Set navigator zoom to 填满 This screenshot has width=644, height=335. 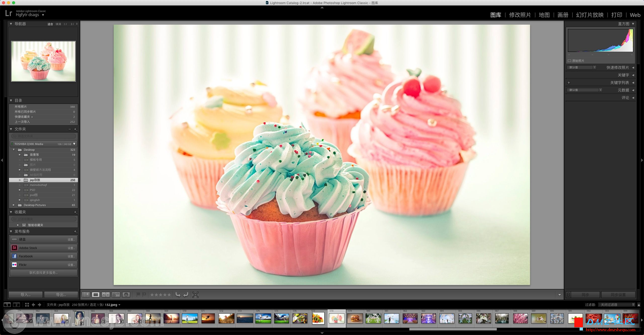tap(58, 24)
